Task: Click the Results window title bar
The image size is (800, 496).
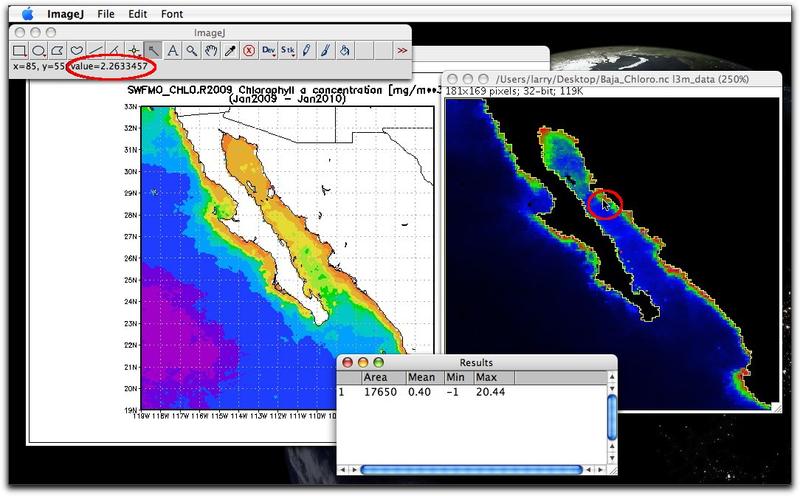Action: [477, 362]
